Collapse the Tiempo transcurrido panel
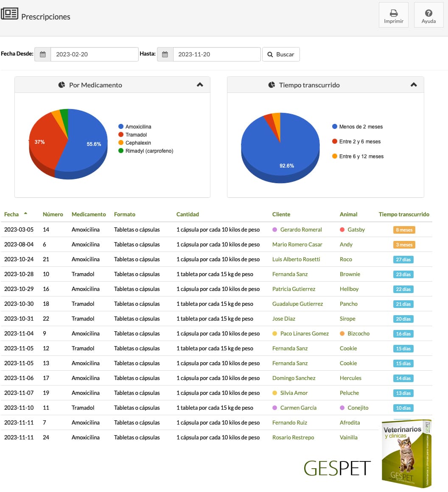Image resolution: width=448 pixels, height=492 pixels. tap(414, 85)
